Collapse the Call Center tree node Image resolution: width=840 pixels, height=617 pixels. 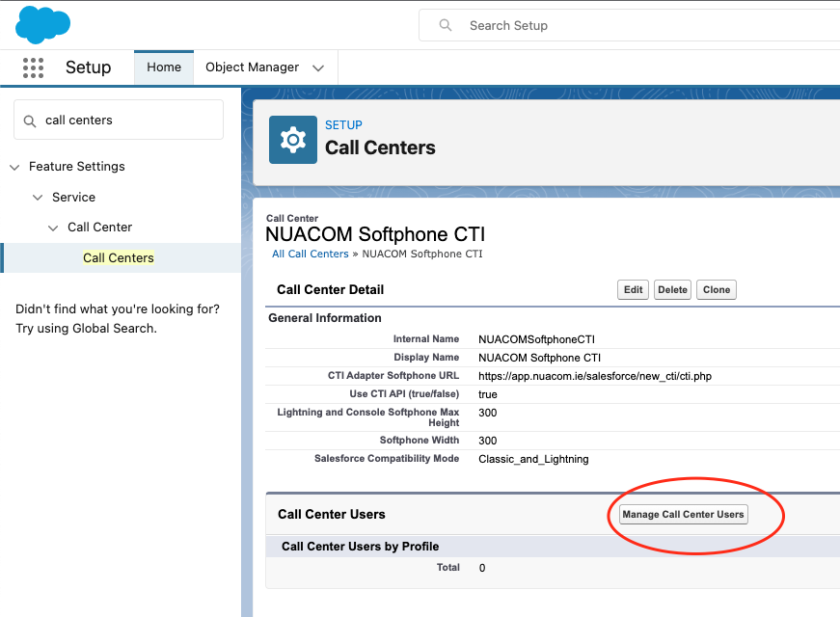[x=53, y=228]
